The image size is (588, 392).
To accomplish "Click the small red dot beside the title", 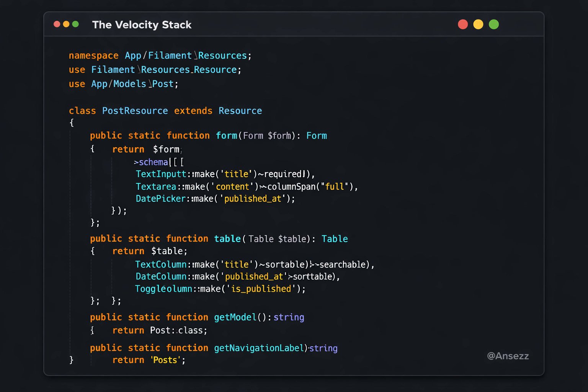I will pyautogui.click(x=57, y=24).
